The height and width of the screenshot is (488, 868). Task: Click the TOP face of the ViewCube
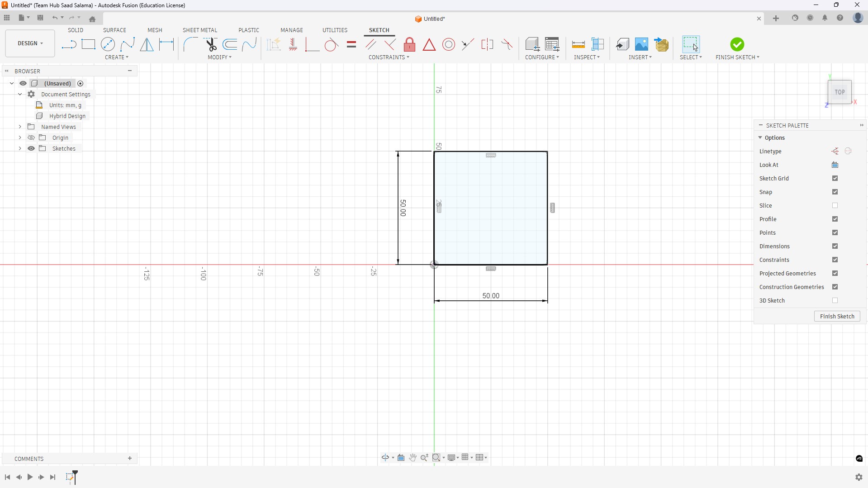tap(840, 92)
